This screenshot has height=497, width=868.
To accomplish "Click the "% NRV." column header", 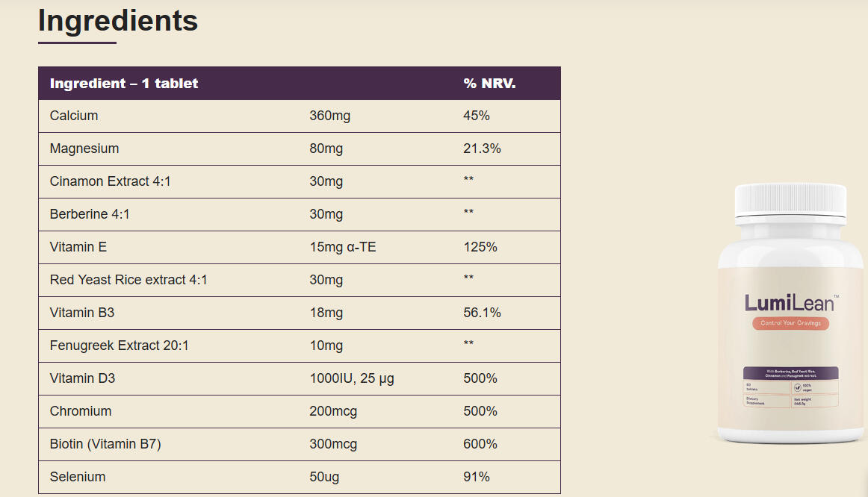I will pyautogui.click(x=489, y=84).
